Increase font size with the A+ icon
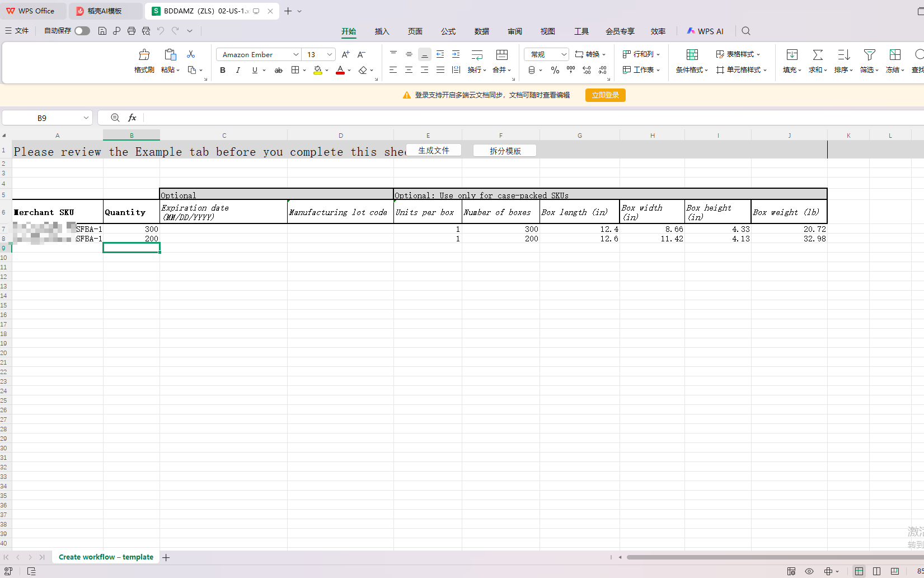Screen dimensions: 924x578 coord(346,54)
